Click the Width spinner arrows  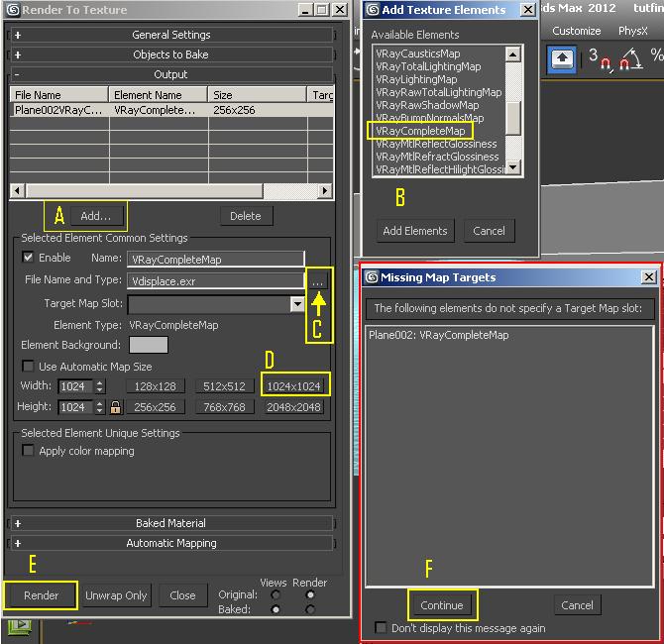[99, 386]
